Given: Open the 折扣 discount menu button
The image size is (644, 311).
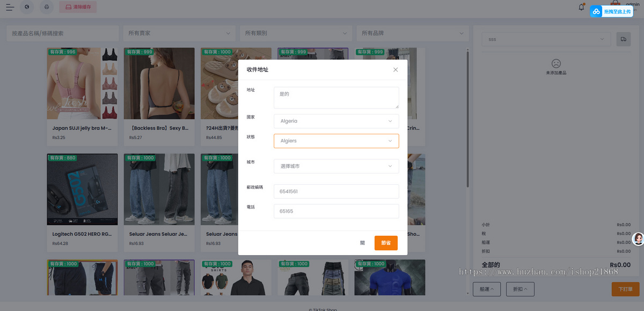Looking at the screenshot, I should pyautogui.click(x=520, y=289).
